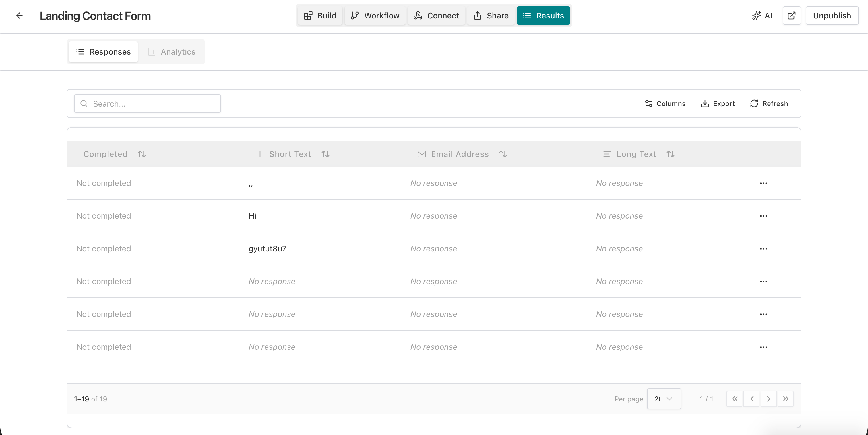
Task: Select the Connect integrations icon
Action: click(418, 16)
